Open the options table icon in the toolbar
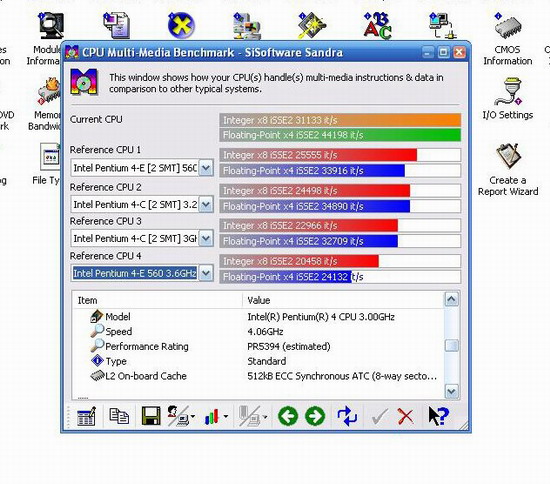The width and height of the screenshot is (550, 484). 86,416
